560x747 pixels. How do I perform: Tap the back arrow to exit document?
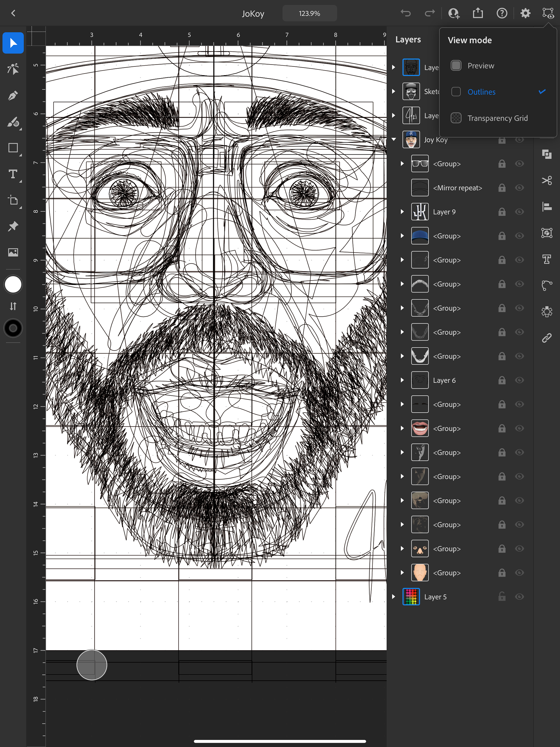(x=13, y=13)
